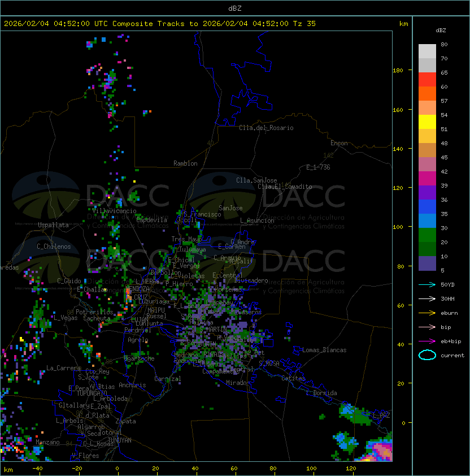
Task: Select the yellow eburn arrow icon
Action: pyautogui.click(x=427, y=313)
